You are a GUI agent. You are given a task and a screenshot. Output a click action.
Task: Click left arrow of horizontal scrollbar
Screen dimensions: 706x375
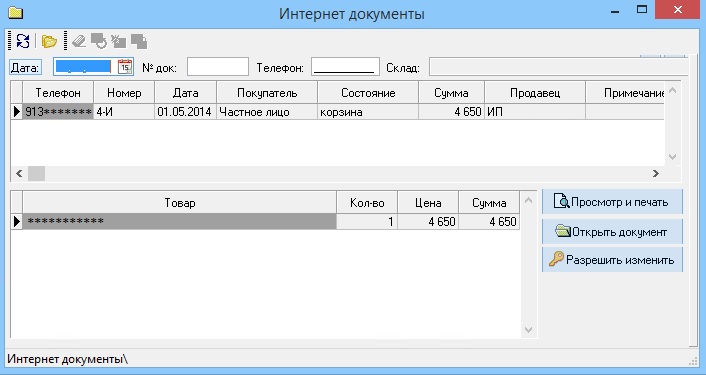(19, 173)
